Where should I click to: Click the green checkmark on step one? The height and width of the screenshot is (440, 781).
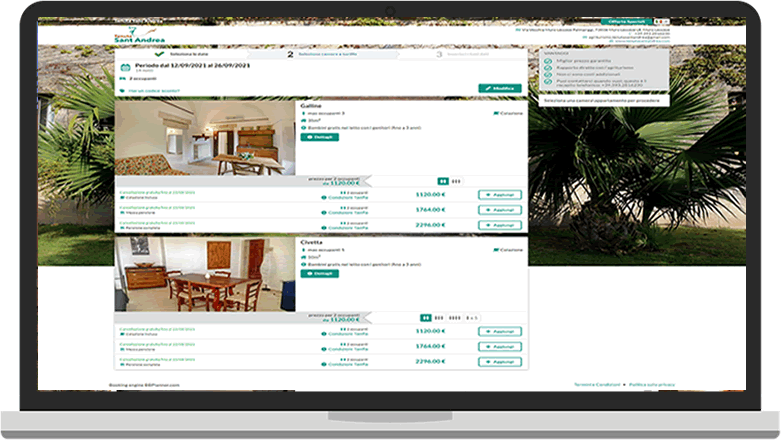(160, 54)
